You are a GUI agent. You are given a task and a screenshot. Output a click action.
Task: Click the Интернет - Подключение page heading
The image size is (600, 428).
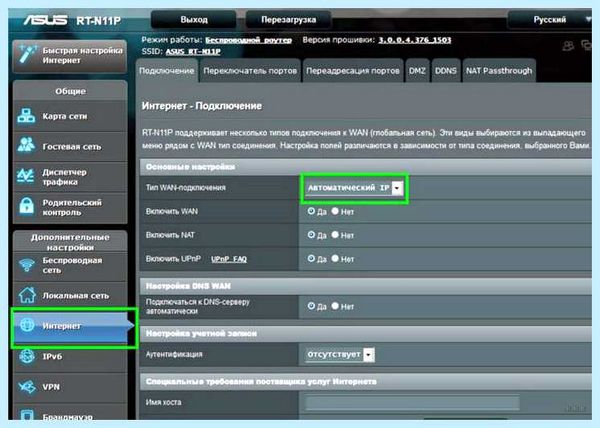tap(202, 106)
